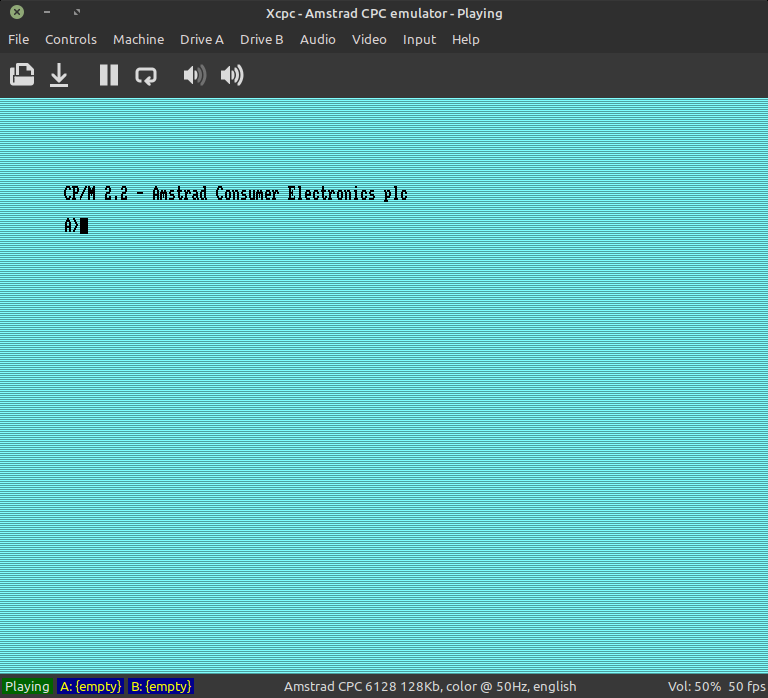
Task: Click the B: {empty} drive status label
Action: pos(161,686)
